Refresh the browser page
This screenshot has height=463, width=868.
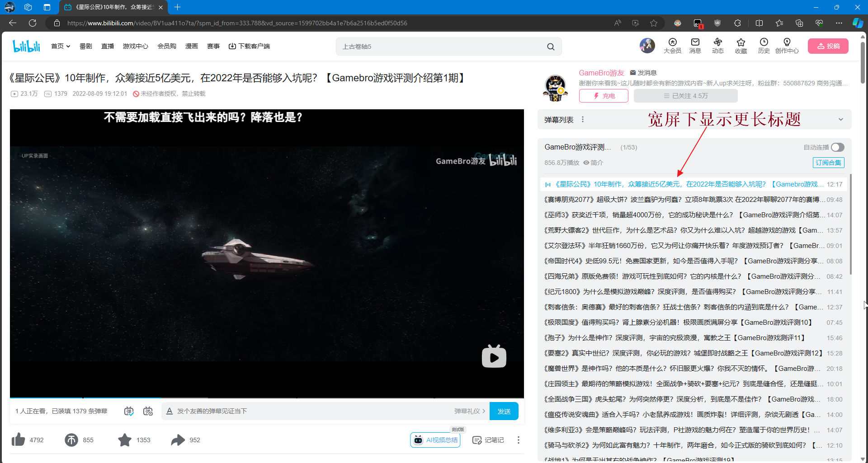tap(33, 23)
